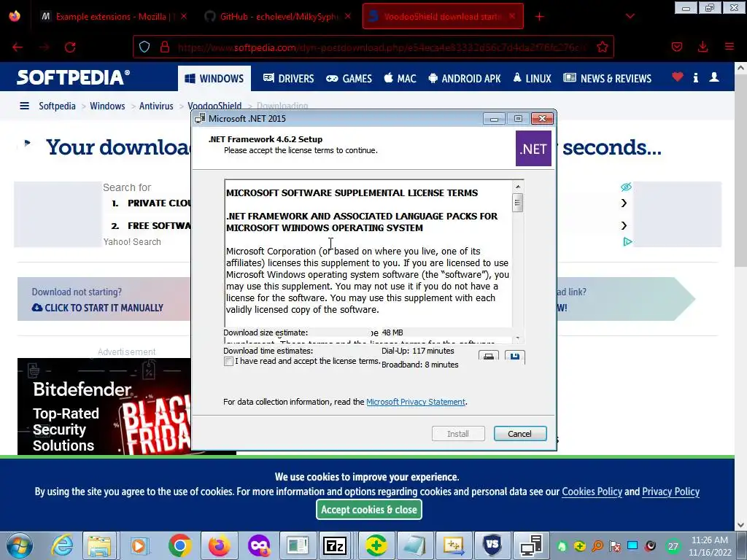This screenshot has height=560, width=747.
Task: Open the Pocket save icon in Firefox toolbar
Action: pyautogui.click(x=677, y=47)
